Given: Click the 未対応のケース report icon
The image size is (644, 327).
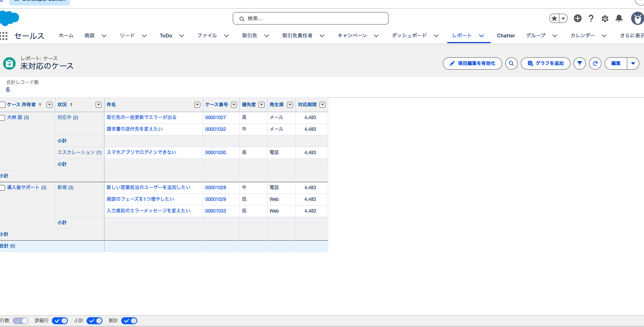Looking at the screenshot, I should [x=9, y=63].
